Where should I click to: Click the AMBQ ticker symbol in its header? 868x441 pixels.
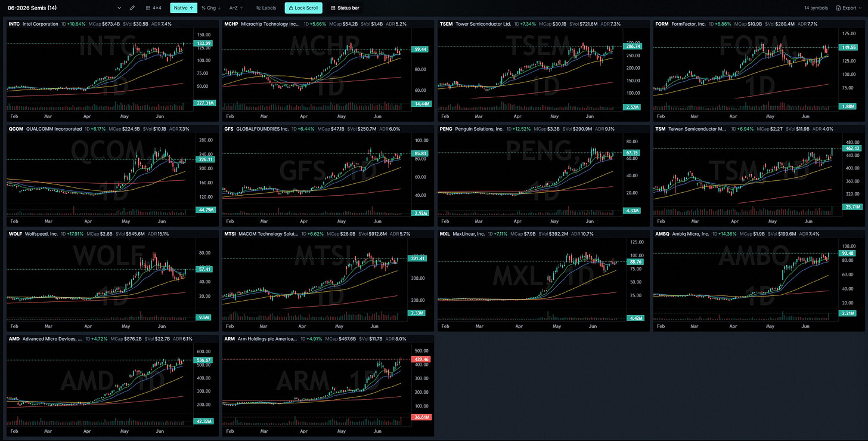[662, 234]
